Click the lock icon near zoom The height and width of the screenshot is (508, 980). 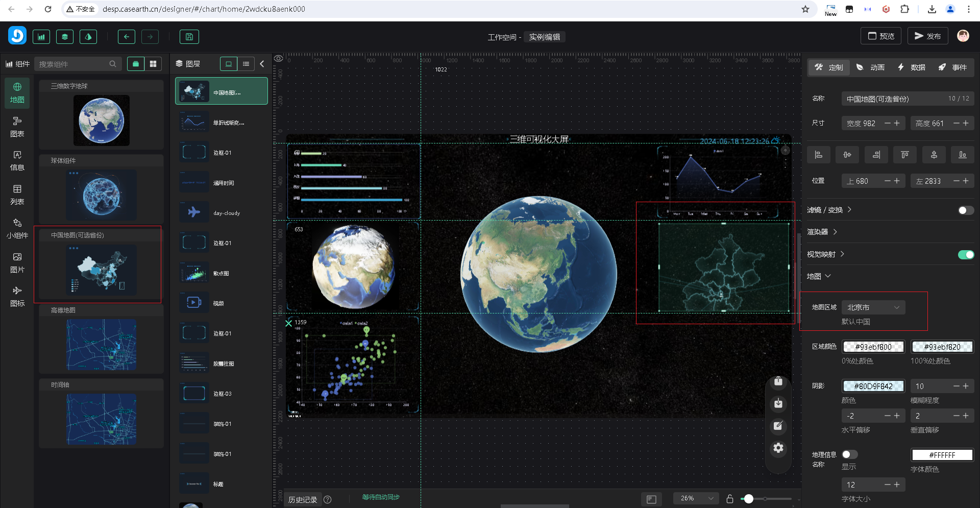[x=730, y=499]
